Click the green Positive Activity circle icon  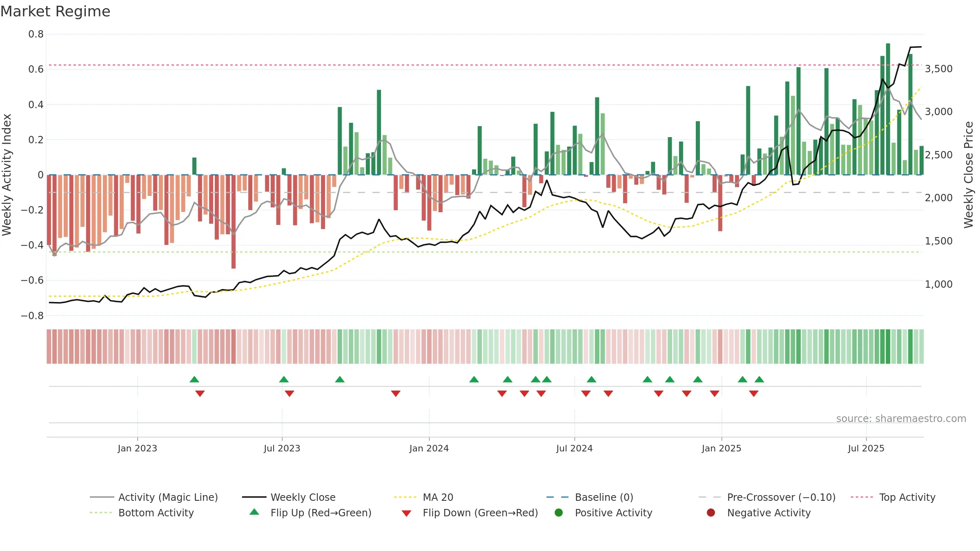(559, 512)
